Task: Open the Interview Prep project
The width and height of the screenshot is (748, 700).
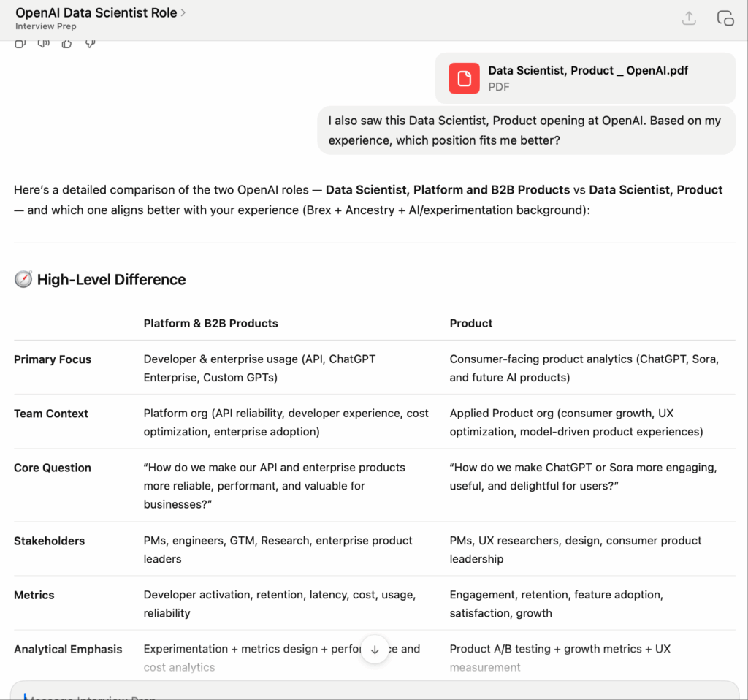Action: point(45,26)
